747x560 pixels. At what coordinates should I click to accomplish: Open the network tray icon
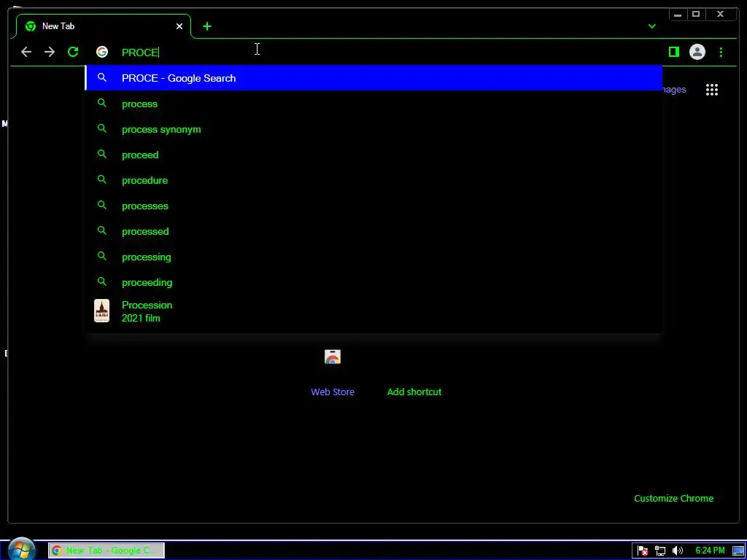(660, 551)
